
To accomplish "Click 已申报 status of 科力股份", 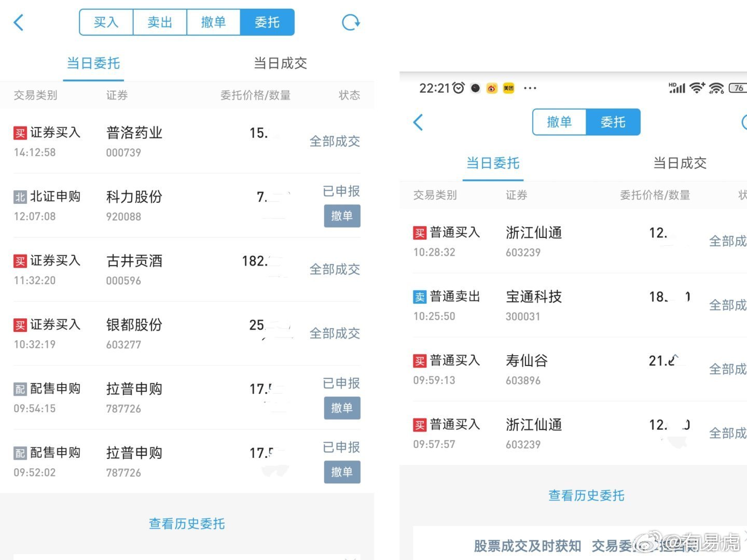I will [x=341, y=191].
